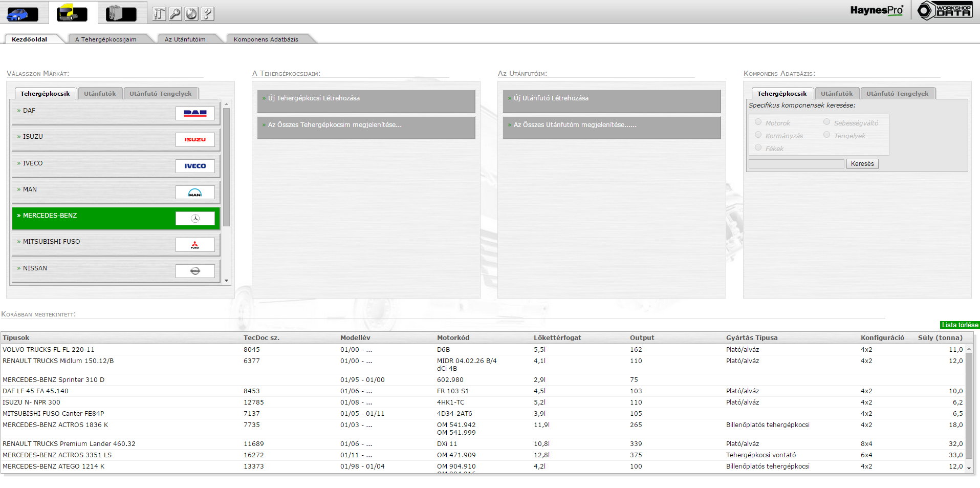This screenshot has height=488, width=980.
Task: Switch to A Tehergépkocsijaim tab
Action: [106, 39]
